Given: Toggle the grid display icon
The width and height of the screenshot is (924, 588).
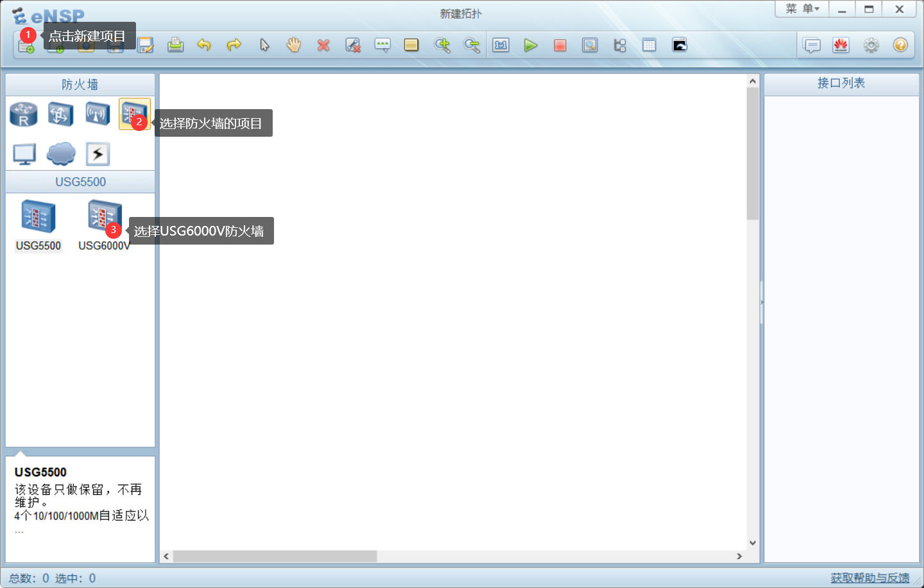Looking at the screenshot, I should (649, 45).
